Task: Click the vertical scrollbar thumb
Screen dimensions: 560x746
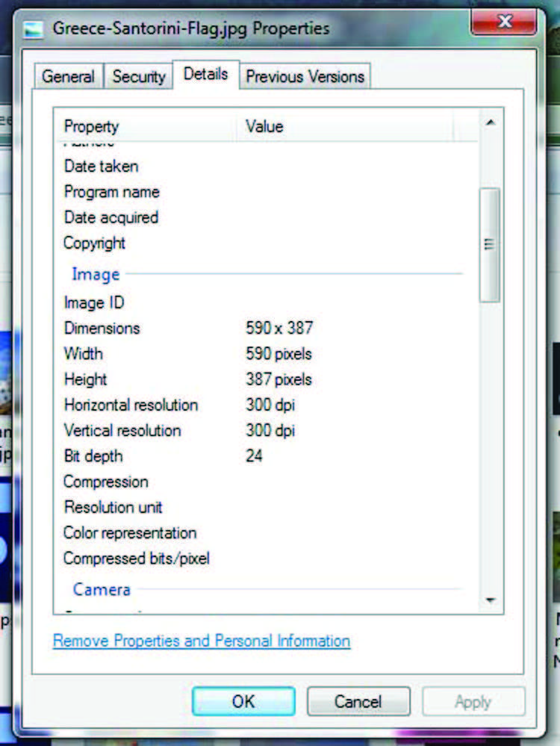Action: click(490, 245)
